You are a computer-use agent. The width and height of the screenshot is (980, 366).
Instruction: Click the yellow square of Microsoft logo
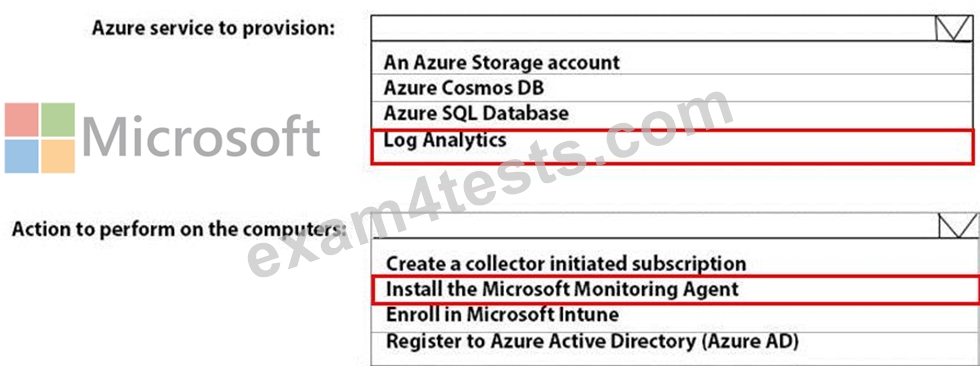tap(58, 156)
